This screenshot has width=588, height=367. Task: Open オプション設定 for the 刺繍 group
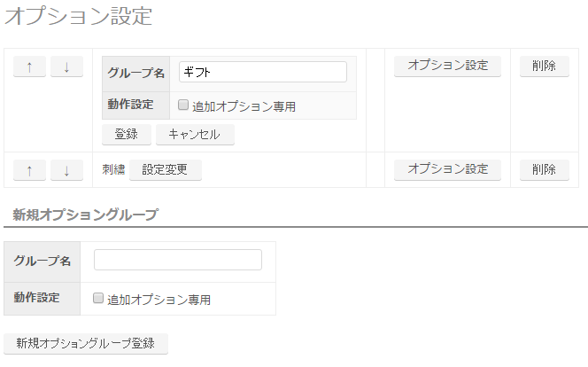[447, 170]
